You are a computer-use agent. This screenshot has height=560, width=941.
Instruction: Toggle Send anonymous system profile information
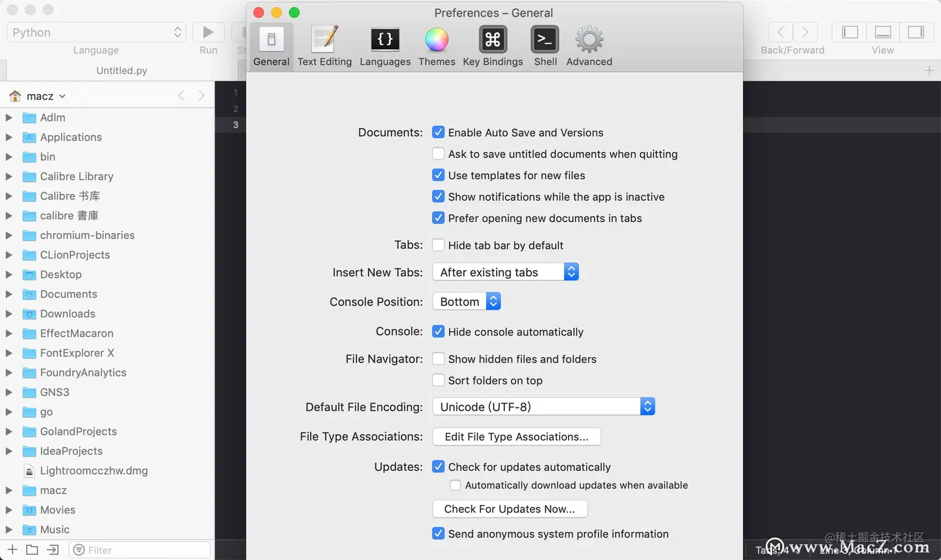pyautogui.click(x=439, y=533)
